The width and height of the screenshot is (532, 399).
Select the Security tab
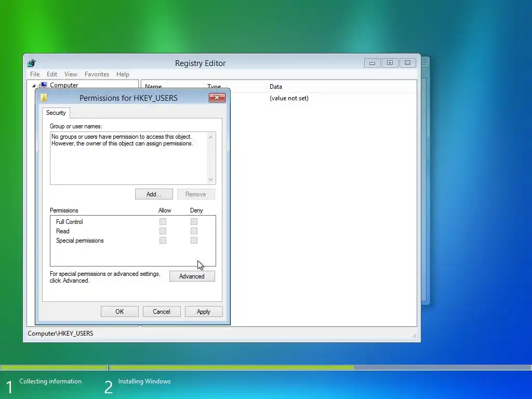[x=56, y=113]
